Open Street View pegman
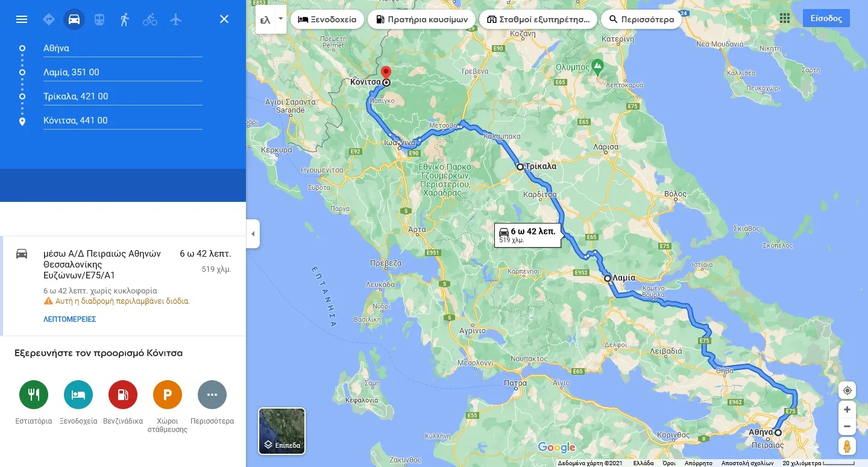Screen dimensions: 868x467 click(x=847, y=446)
